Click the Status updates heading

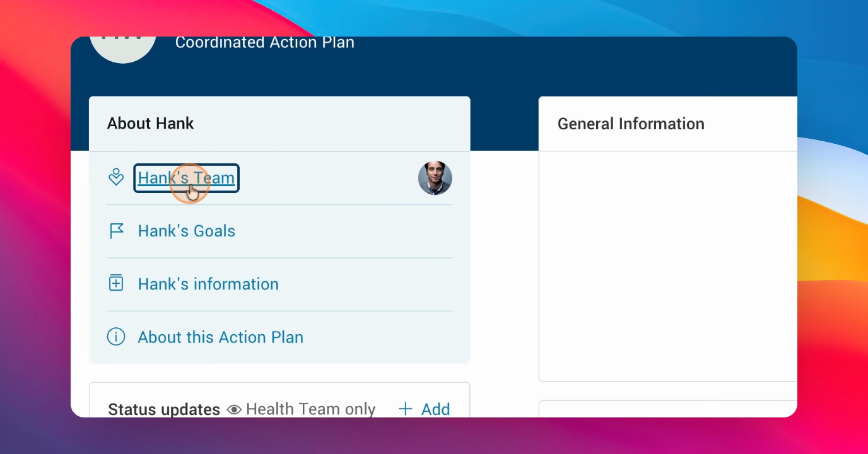[164, 409]
